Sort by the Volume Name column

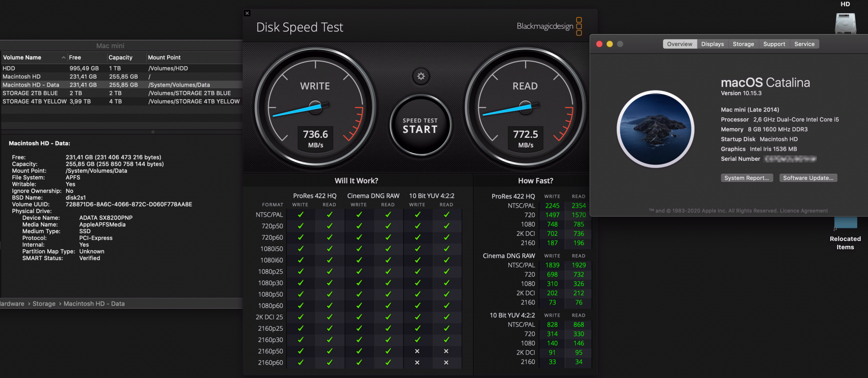coord(34,58)
